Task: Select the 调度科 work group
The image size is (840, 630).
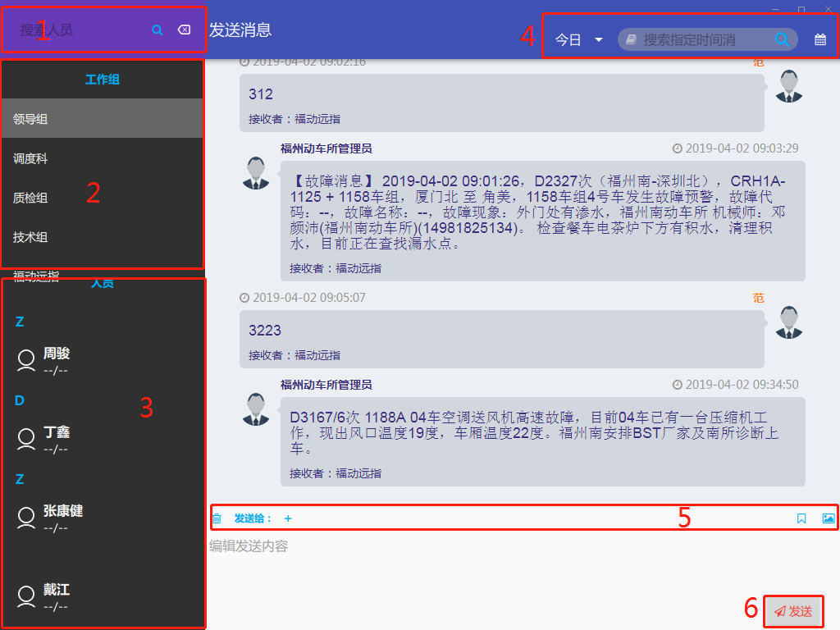Action: [x=103, y=158]
